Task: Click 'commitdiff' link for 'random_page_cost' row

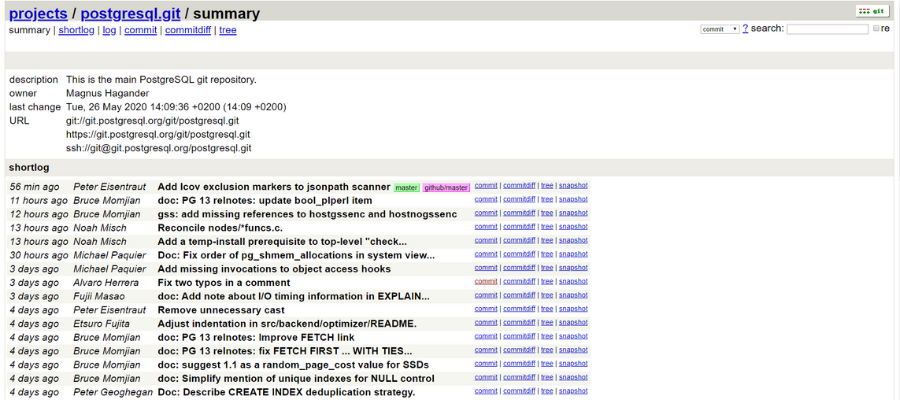Action: tap(519, 363)
